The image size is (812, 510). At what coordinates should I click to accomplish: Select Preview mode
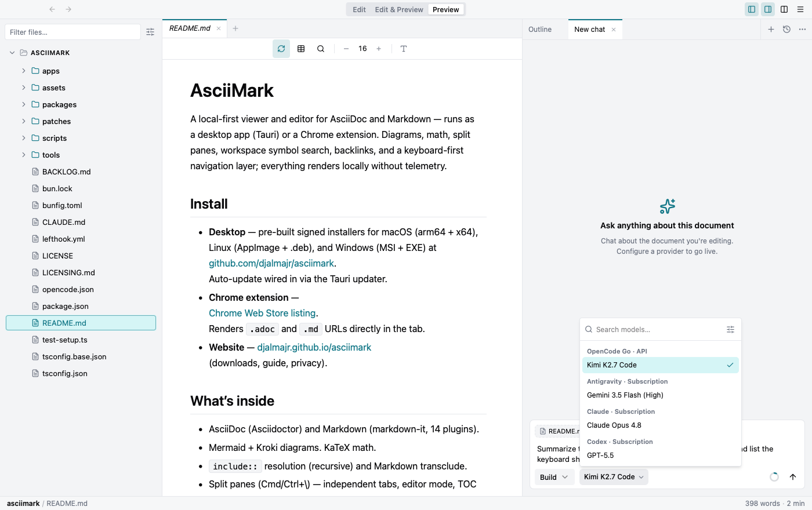446,9
